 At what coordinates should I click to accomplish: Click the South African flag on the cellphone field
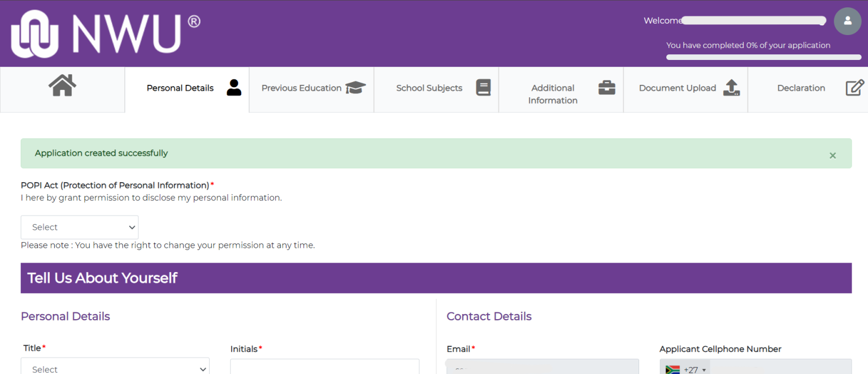click(x=672, y=369)
